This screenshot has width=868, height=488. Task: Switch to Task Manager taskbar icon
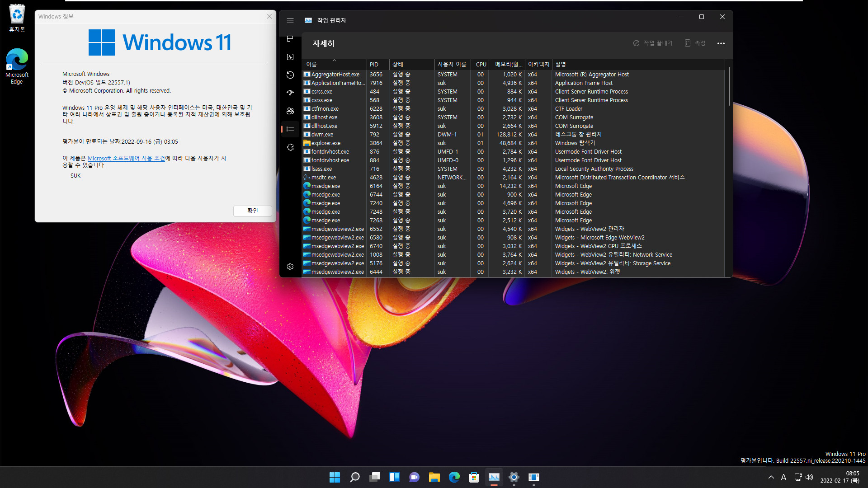[x=494, y=477]
